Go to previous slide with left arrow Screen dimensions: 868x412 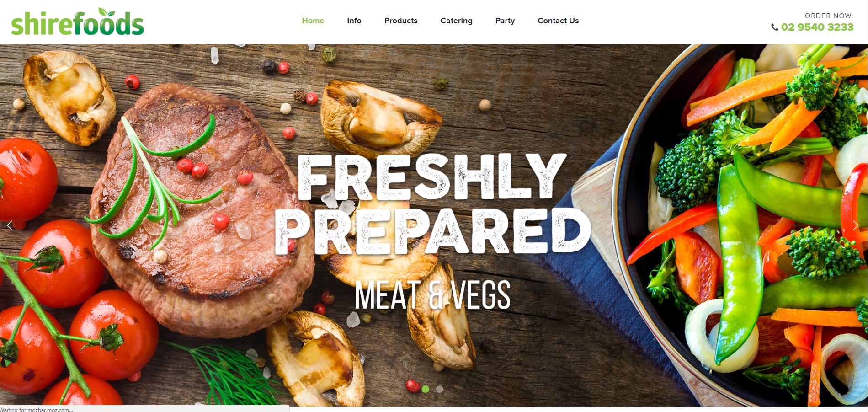[10, 225]
